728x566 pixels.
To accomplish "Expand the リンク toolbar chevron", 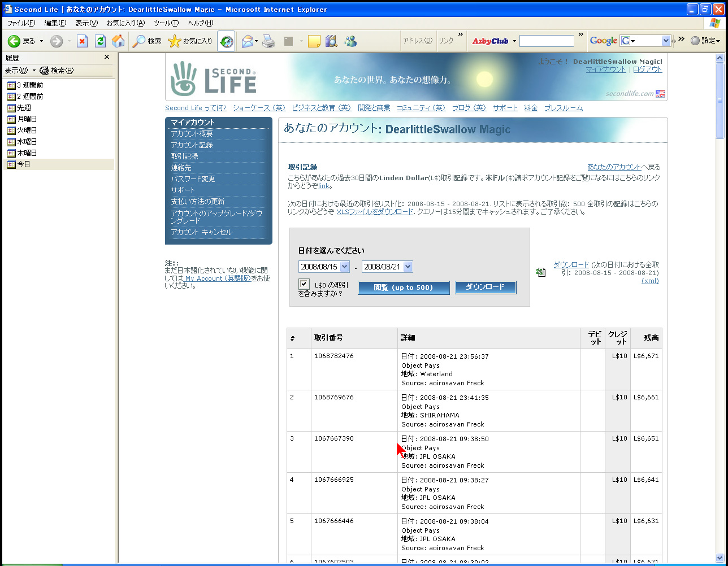I will [x=460, y=35].
